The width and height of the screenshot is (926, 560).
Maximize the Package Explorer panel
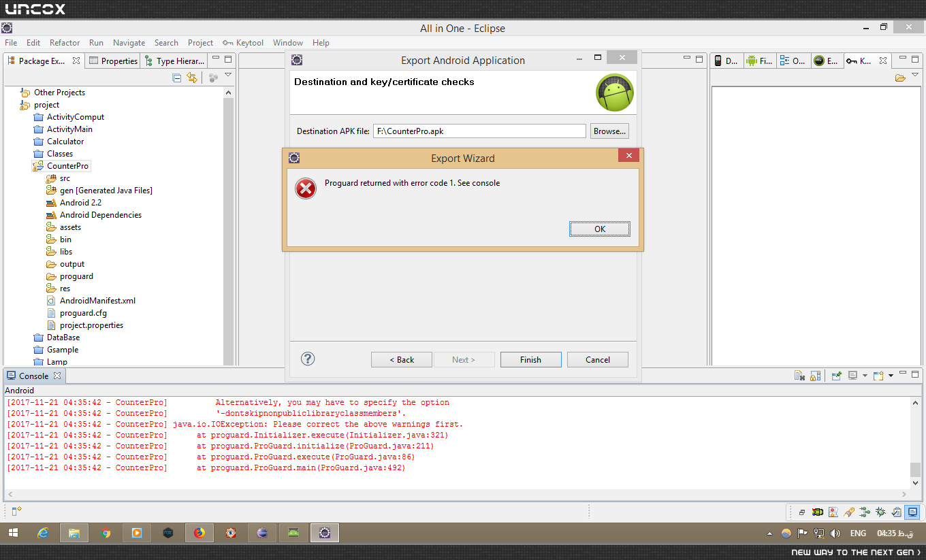coord(229,59)
